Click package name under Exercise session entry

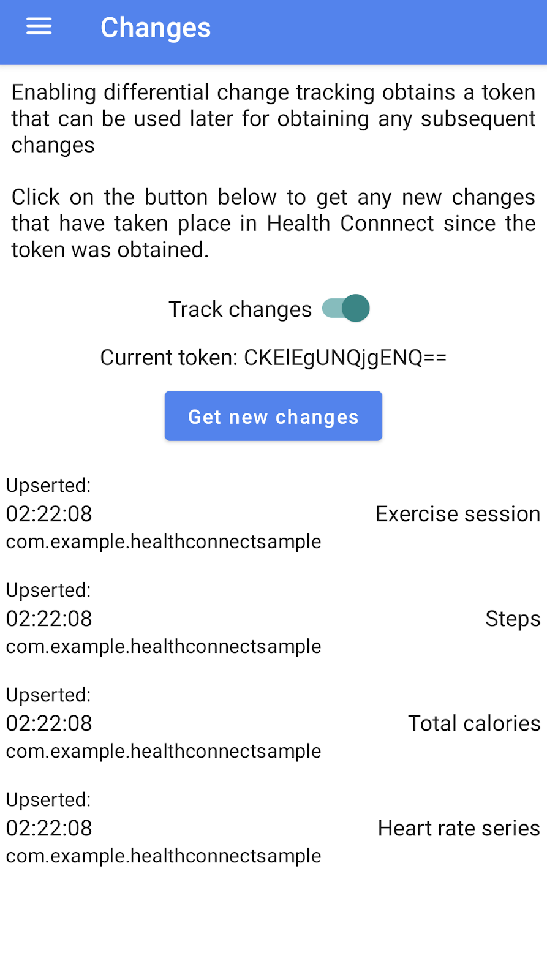(x=164, y=541)
